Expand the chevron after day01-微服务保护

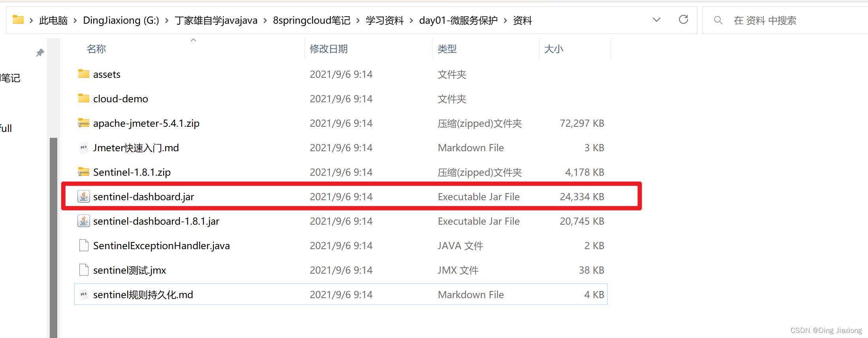(x=505, y=20)
